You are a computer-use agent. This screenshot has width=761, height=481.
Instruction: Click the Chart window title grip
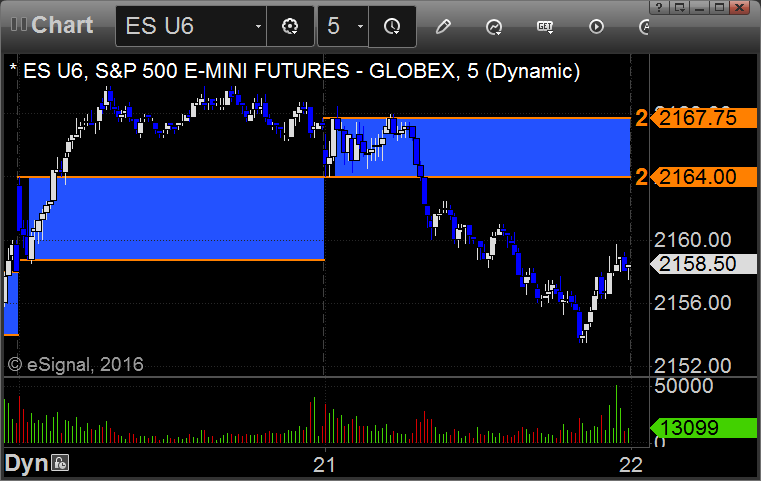[x=19, y=24]
